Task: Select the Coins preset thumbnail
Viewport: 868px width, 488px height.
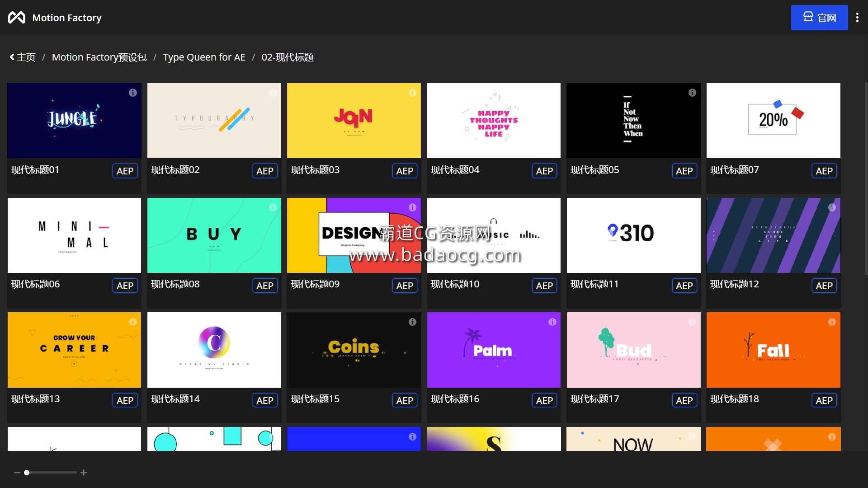Action: [x=354, y=350]
